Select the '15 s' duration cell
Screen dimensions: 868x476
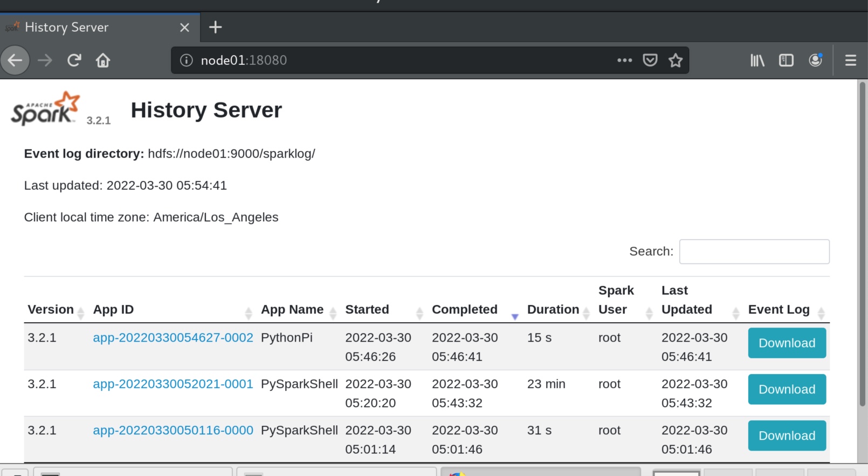[539, 337]
